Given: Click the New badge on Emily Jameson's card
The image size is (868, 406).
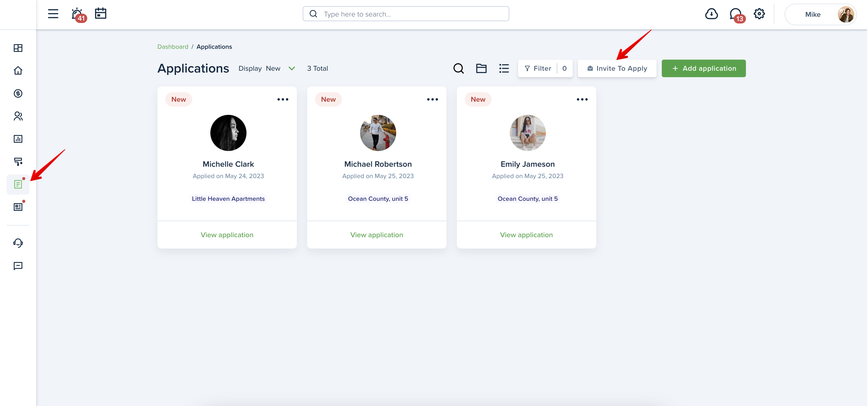Looking at the screenshot, I should (x=478, y=99).
